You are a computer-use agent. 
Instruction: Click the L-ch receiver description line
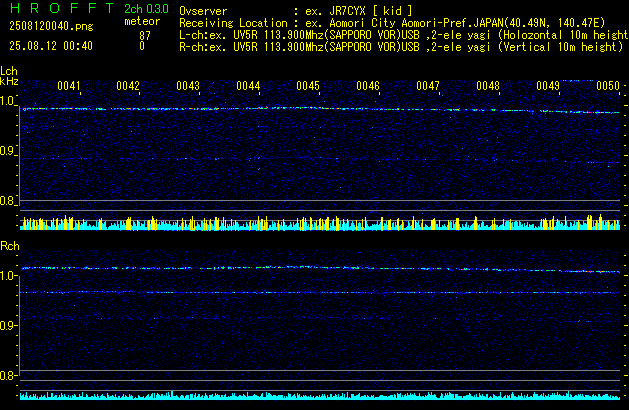[404, 35]
